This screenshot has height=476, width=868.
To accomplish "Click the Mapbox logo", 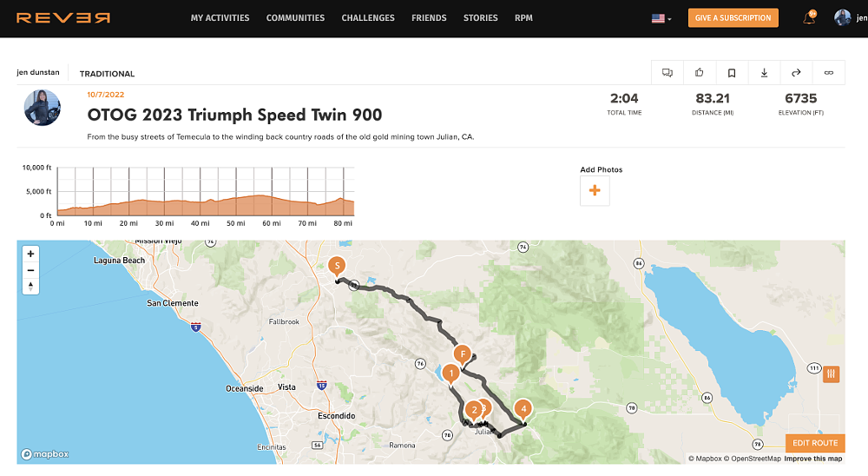I will click(45, 454).
